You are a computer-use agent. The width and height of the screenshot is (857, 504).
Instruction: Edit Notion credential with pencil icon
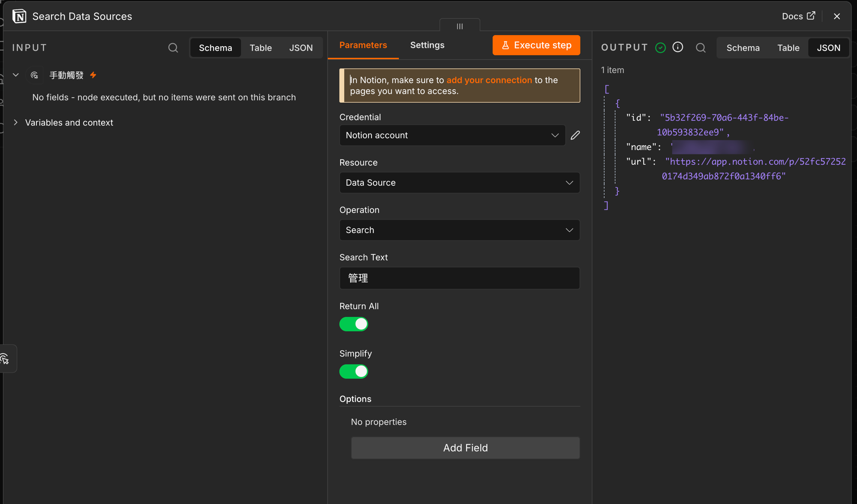tap(575, 135)
